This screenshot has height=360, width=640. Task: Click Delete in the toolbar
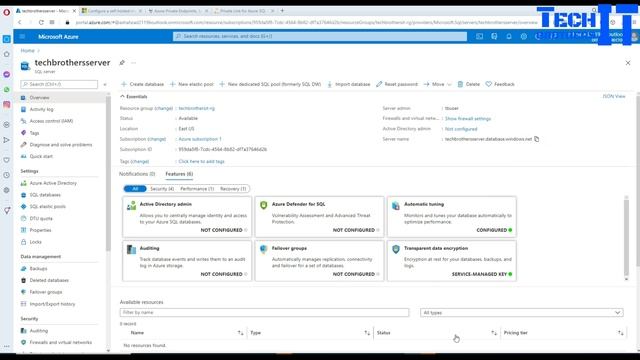[469, 84]
